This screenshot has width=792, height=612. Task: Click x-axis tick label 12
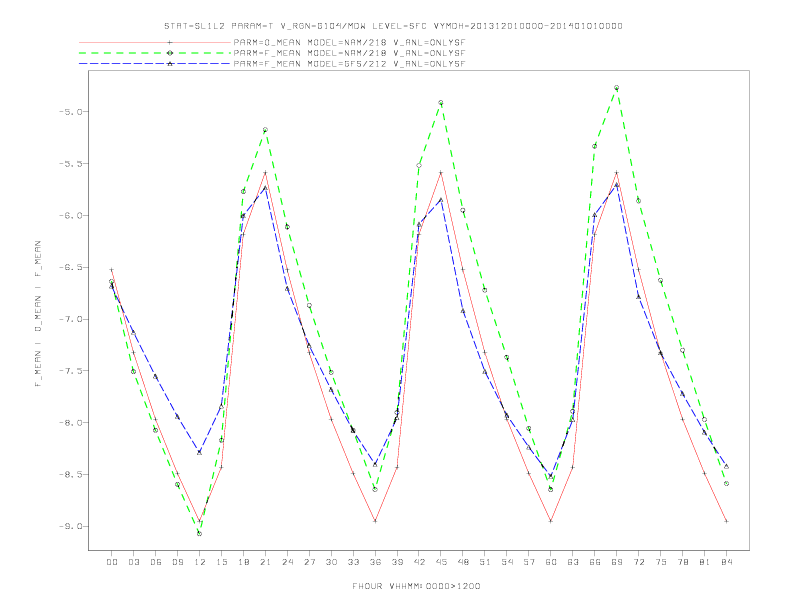pyautogui.click(x=200, y=562)
